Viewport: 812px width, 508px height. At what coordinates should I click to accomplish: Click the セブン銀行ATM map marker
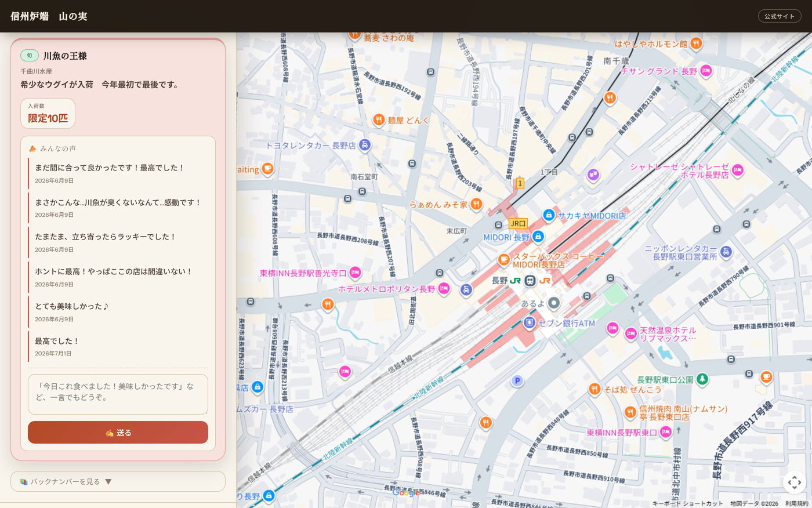point(529,322)
